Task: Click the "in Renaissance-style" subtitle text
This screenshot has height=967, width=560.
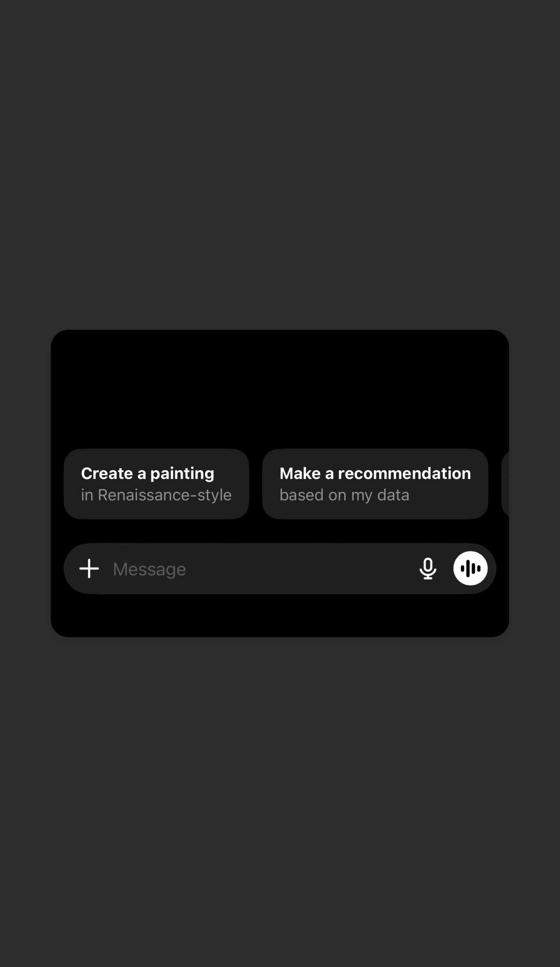Action: coord(156,495)
